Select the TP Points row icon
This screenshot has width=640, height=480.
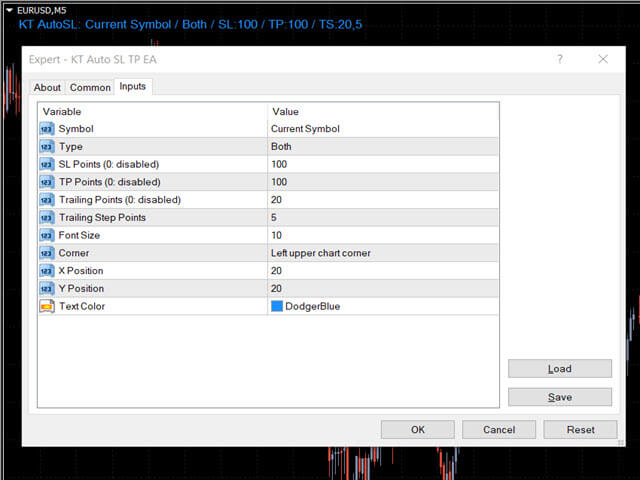point(47,182)
